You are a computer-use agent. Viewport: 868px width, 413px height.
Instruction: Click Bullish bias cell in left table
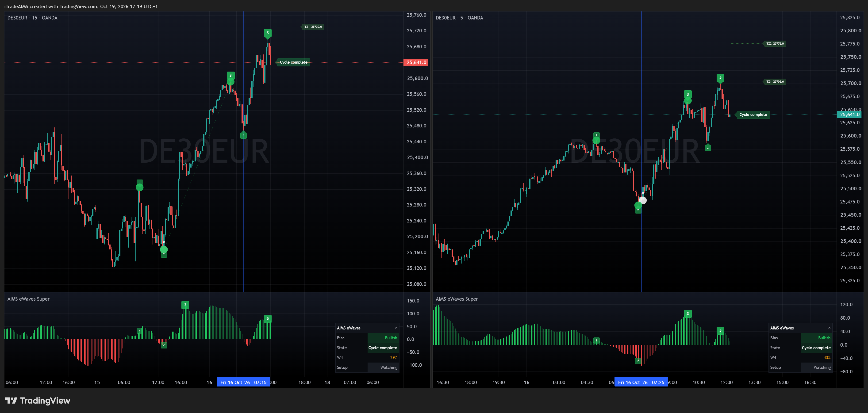click(x=383, y=338)
